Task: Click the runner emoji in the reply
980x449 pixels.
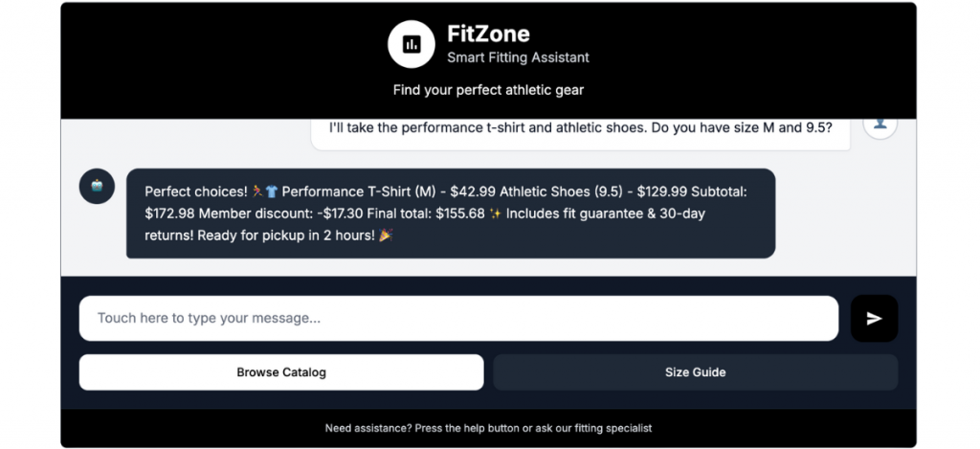Action: tap(257, 191)
